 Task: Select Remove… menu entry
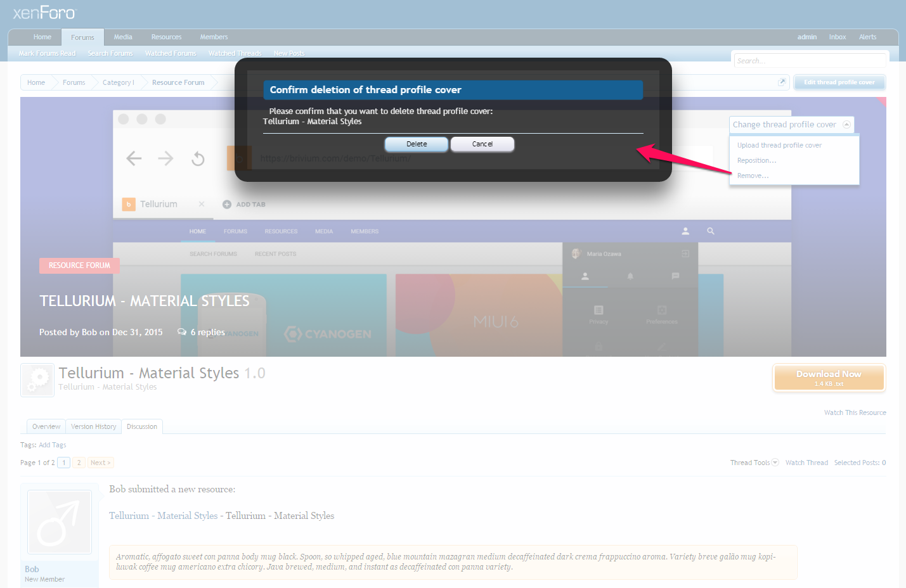click(x=753, y=176)
